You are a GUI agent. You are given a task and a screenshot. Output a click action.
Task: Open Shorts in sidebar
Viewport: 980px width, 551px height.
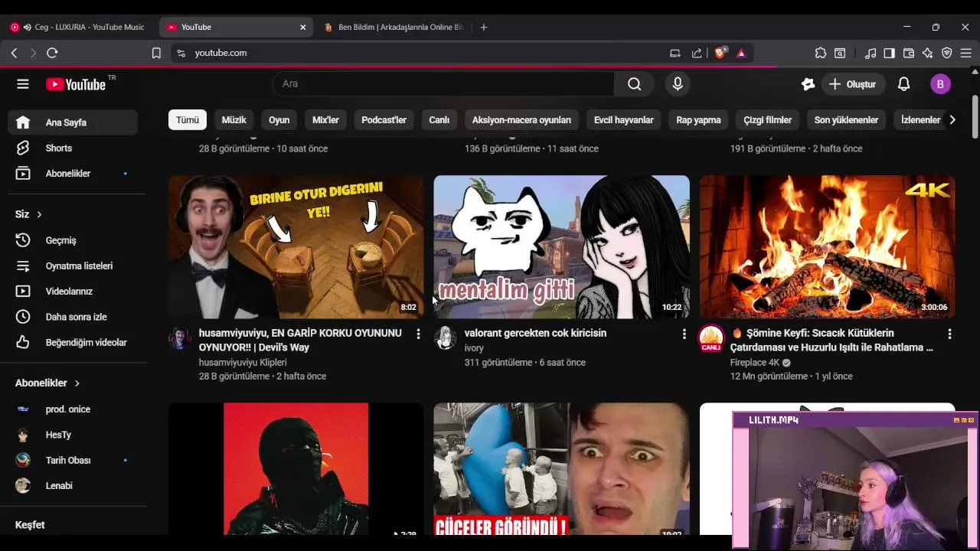tap(73, 148)
